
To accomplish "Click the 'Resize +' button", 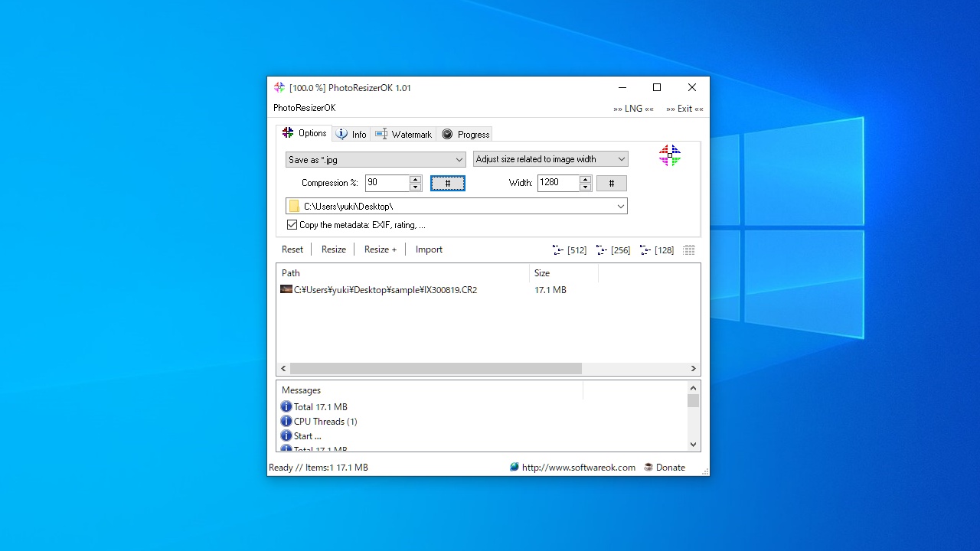I will coord(381,249).
